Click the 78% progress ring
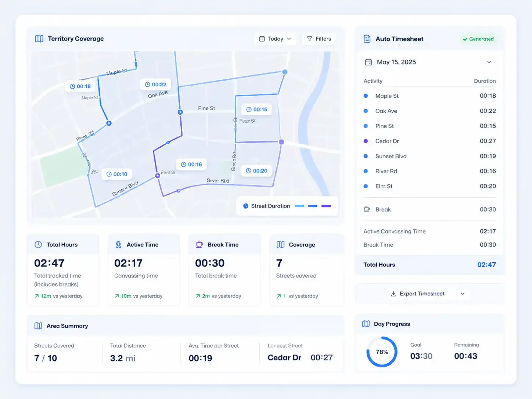532x399 pixels. [382, 352]
